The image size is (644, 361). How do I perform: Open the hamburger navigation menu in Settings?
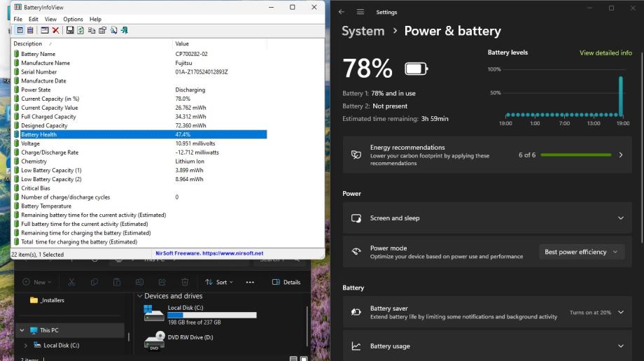pyautogui.click(x=360, y=12)
